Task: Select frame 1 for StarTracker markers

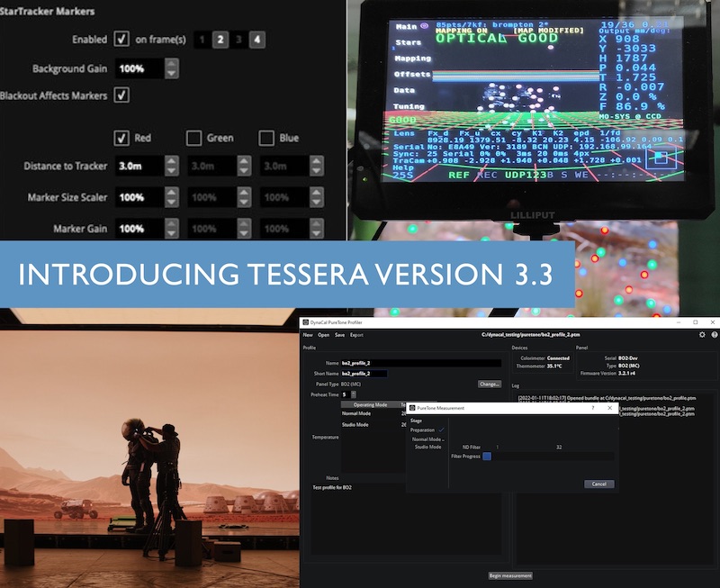Action: click(202, 40)
